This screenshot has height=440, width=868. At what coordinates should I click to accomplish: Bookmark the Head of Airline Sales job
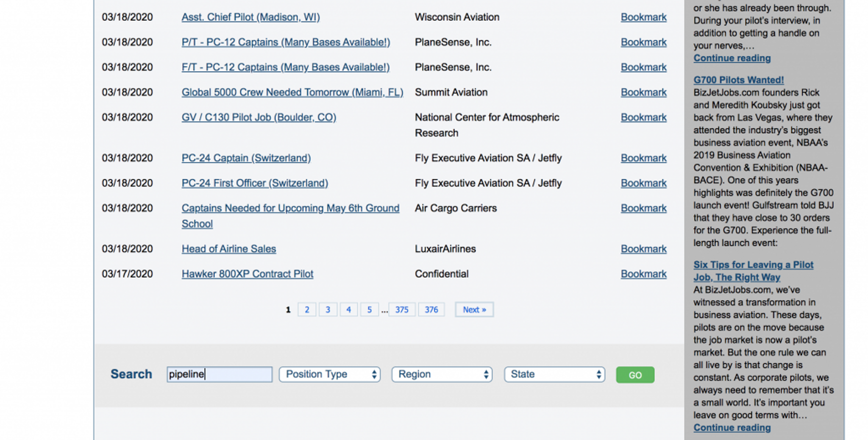pos(643,248)
